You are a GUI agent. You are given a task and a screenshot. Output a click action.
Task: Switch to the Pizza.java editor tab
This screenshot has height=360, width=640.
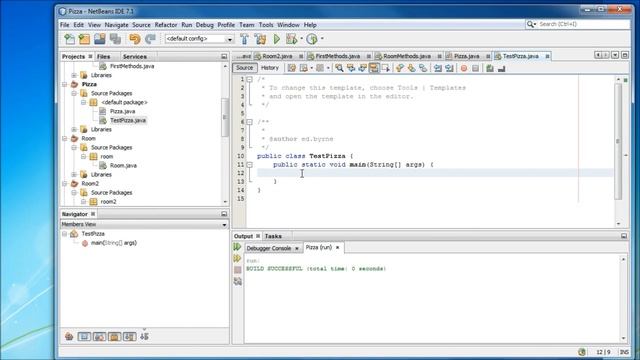coord(467,56)
